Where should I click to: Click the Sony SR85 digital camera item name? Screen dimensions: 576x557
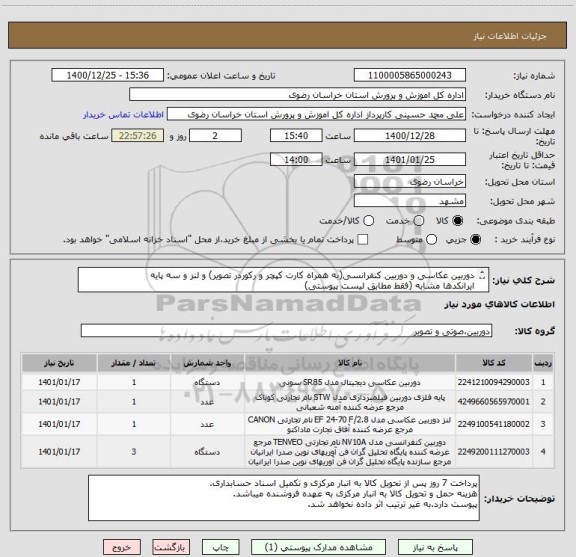[x=350, y=382]
